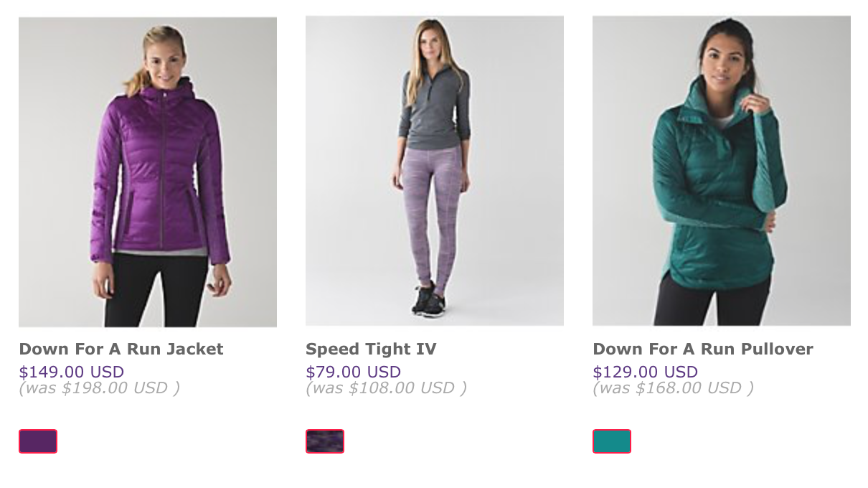Select the teal color swatch for the pullover

click(612, 441)
